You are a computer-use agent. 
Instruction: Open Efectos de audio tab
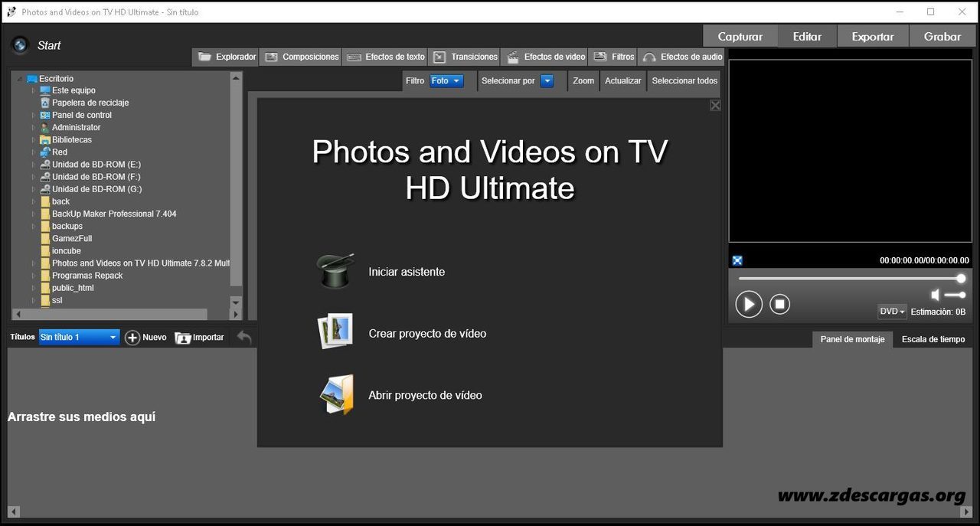pyautogui.click(x=682, y=57)
